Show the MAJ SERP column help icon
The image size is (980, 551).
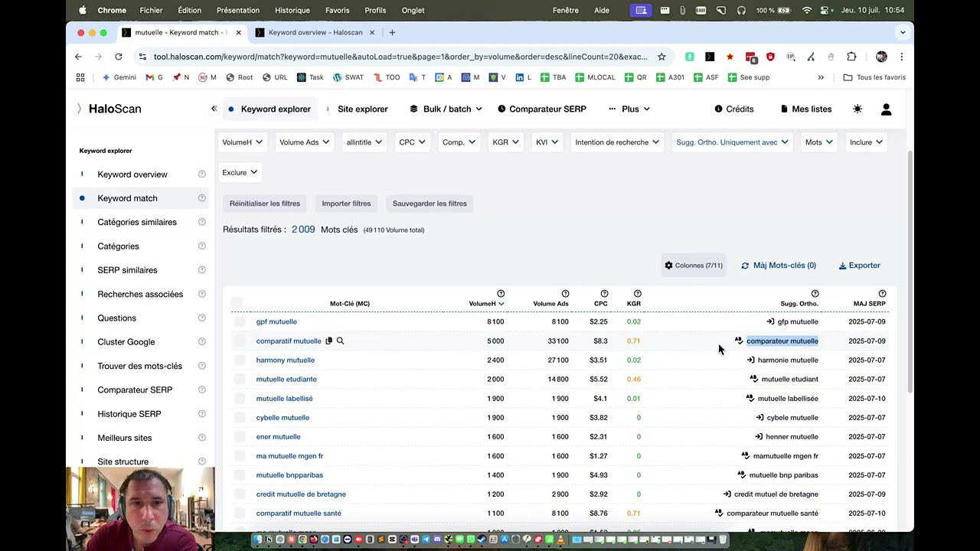(882, 294)
